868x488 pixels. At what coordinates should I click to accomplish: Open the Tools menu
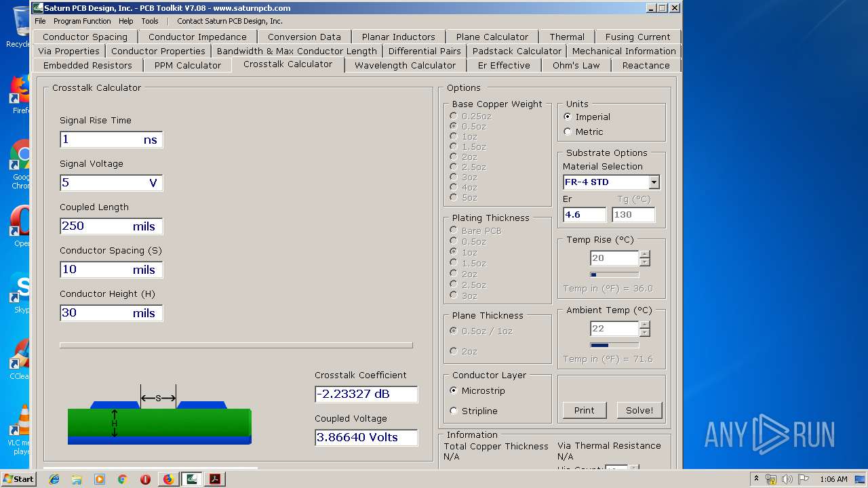150,21
